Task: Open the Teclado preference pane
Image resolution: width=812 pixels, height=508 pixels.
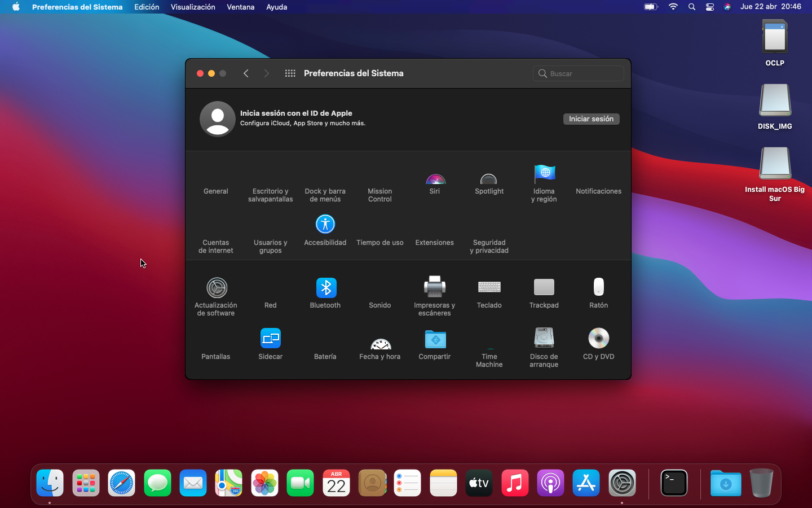Action: [x=489, y=288]
